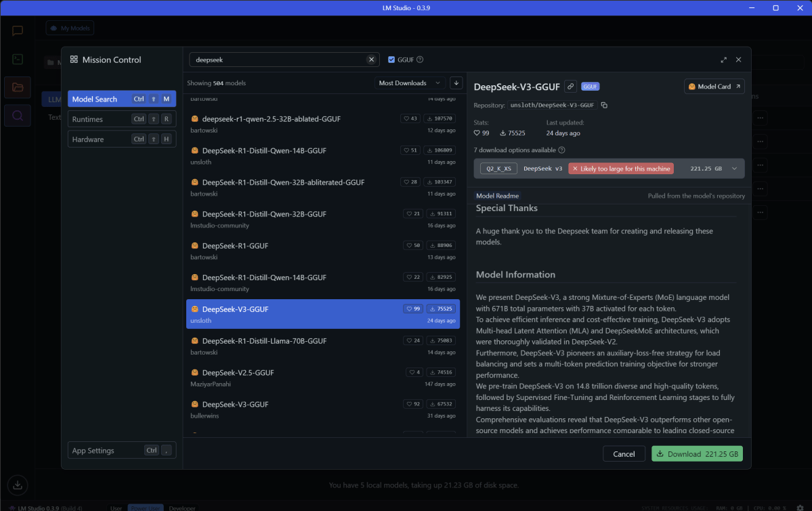Viewport: 812px width, 511px height.
Task: Expand the Q2_K_XS download options chevron
Action: click(x=734, y=169)
